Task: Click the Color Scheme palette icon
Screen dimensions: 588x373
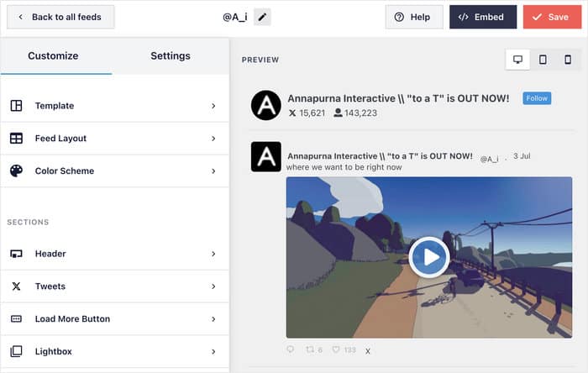Action: (16, 171)
